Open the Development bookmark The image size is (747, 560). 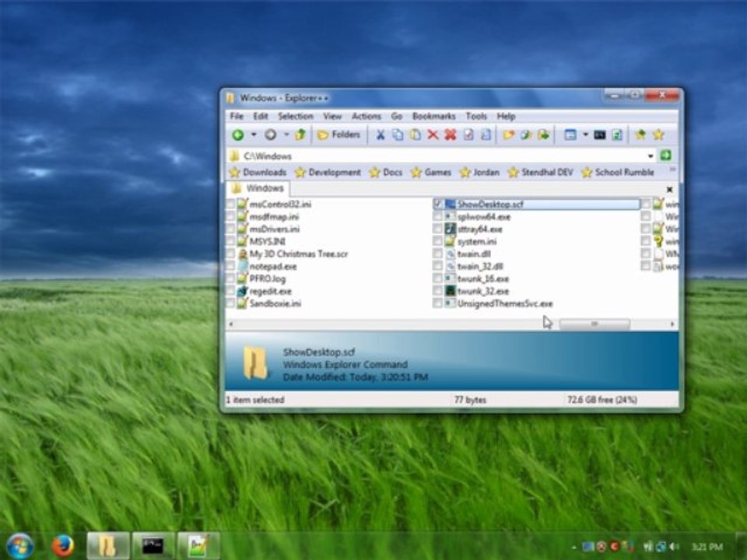click(x=328, y=173)
